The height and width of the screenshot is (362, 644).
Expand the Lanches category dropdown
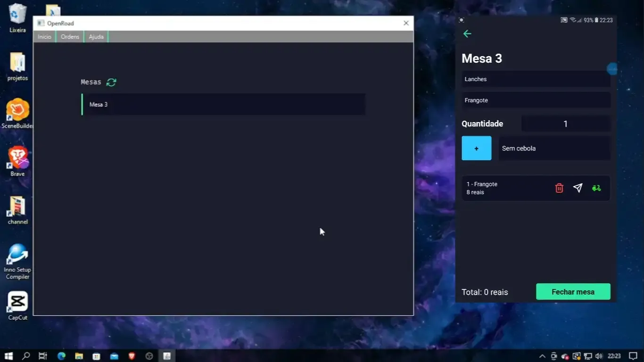tap(536, 79)
